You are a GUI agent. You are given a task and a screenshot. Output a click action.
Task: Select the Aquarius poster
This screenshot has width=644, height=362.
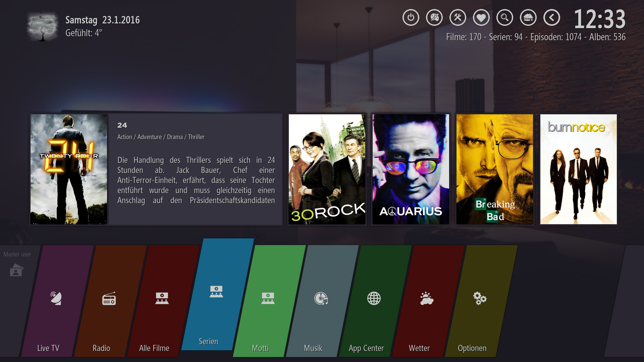pos(411,169)
